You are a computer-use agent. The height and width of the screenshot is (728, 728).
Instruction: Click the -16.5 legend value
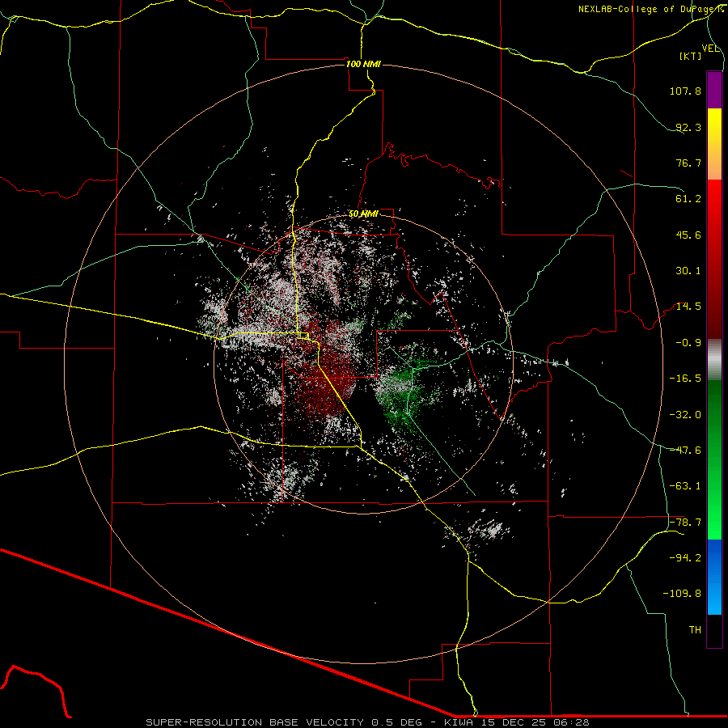[685, 379]
